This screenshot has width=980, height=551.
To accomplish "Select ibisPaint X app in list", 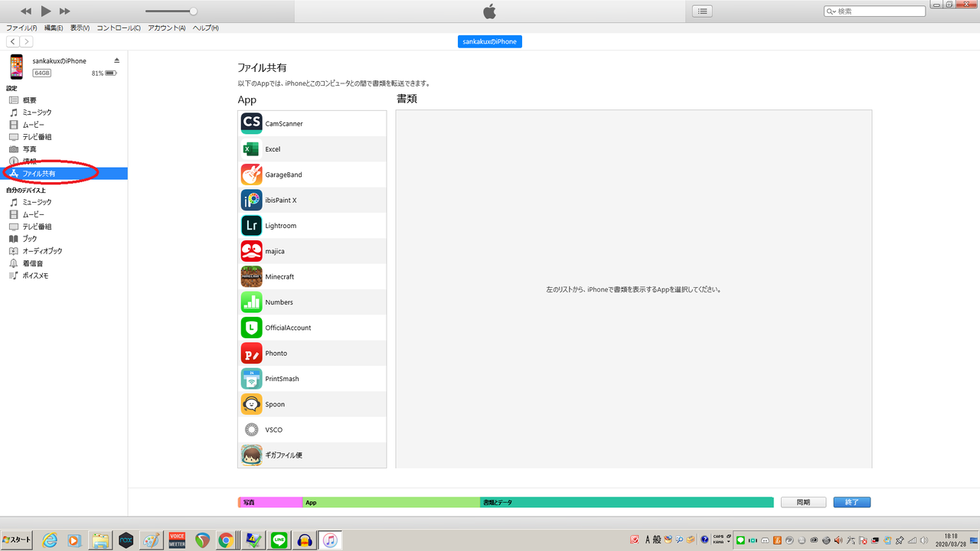I will [x=312, y=200].
